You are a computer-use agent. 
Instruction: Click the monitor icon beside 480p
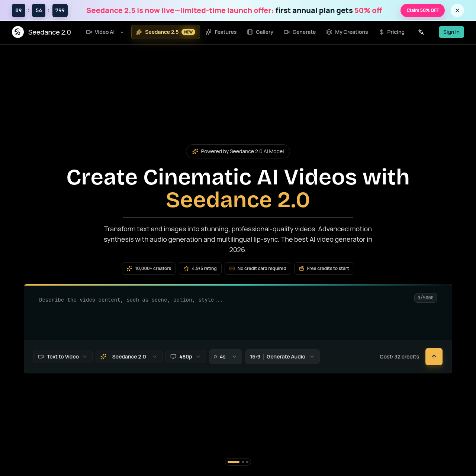(x=173, y=357)
